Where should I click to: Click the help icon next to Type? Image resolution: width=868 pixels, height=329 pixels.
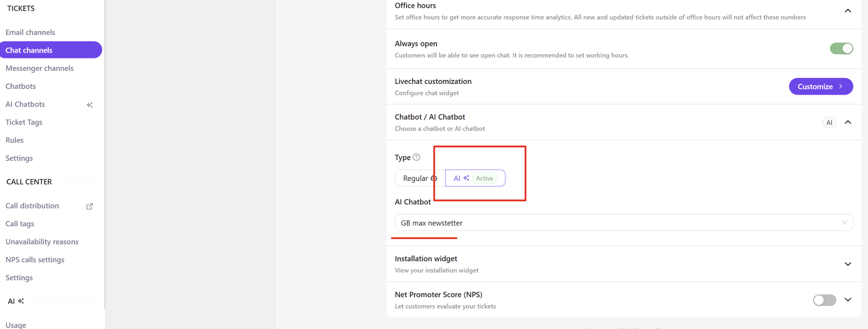coord(417,157)
